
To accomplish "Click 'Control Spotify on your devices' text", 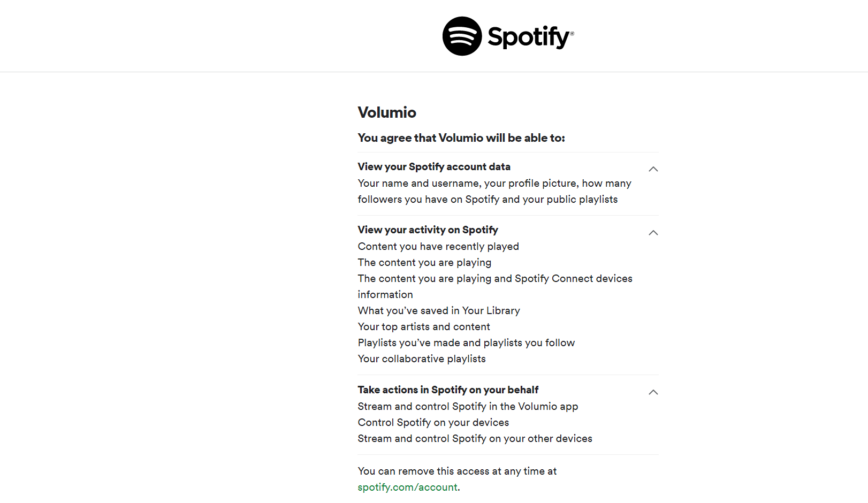I will 433,423.
